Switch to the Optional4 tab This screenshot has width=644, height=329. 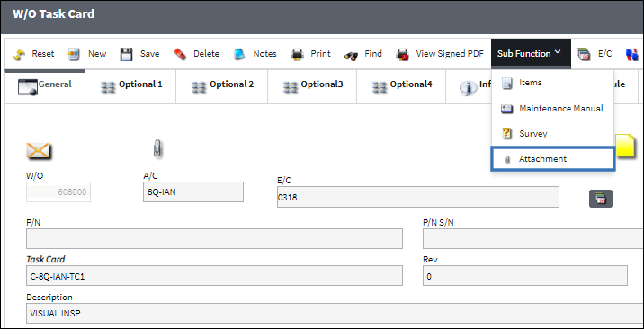click(x=401, y=86)
